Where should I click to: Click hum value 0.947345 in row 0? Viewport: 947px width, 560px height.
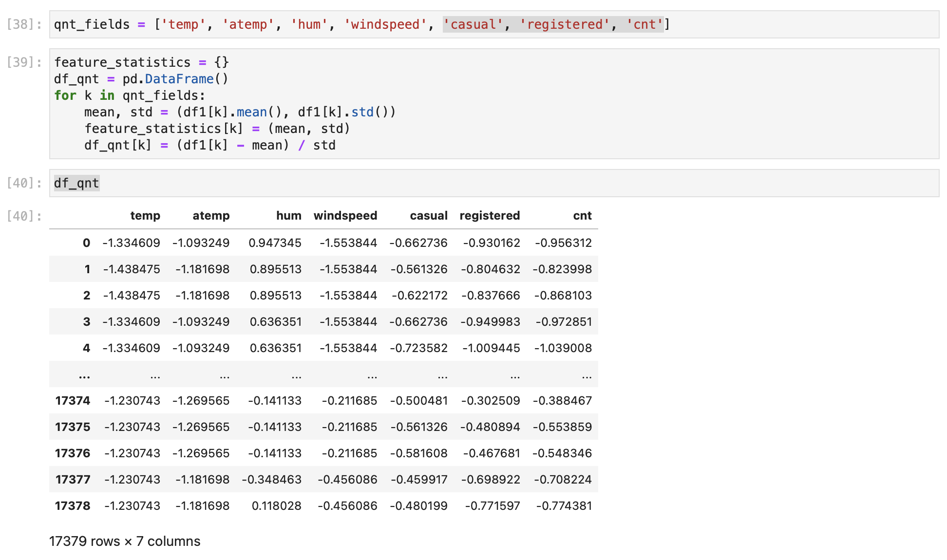click(x=275, y=243)
